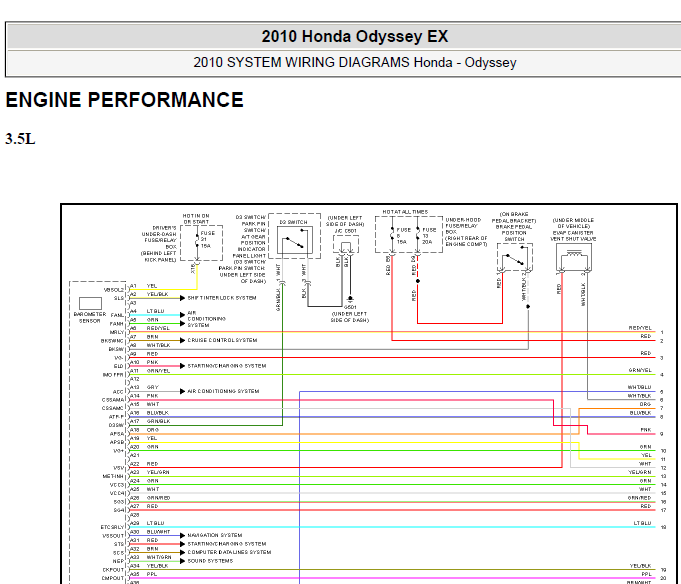Click the 'A4 LT BLU' pin label

click(x=147, y=311)
